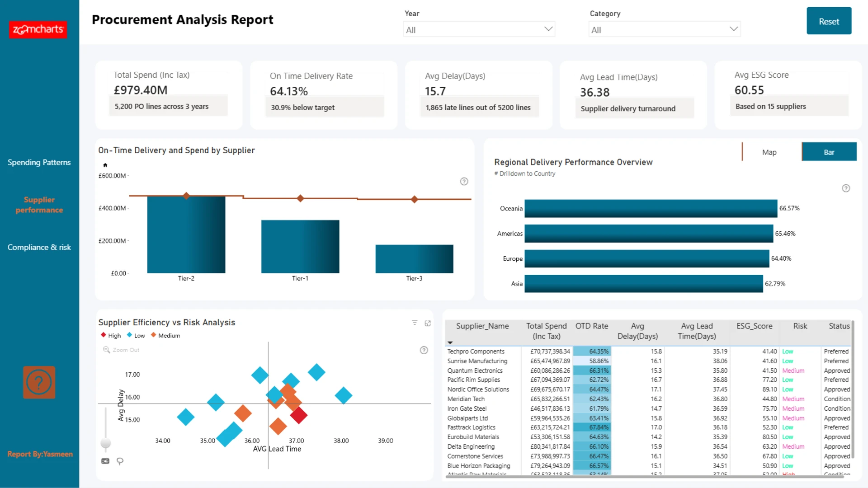Image resolution: width=868 pixels, height=488 pixels.
Task: Open help for On-Time Delivery chart
Action: (x=464, y=182)
